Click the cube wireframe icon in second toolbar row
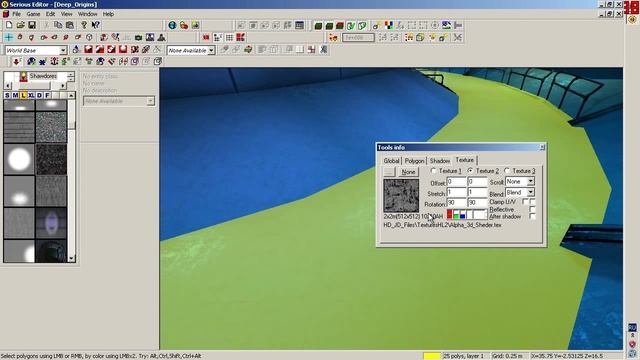Image resolution: width=640 pixels, height=360 pixels. click(x=89, y=38)
